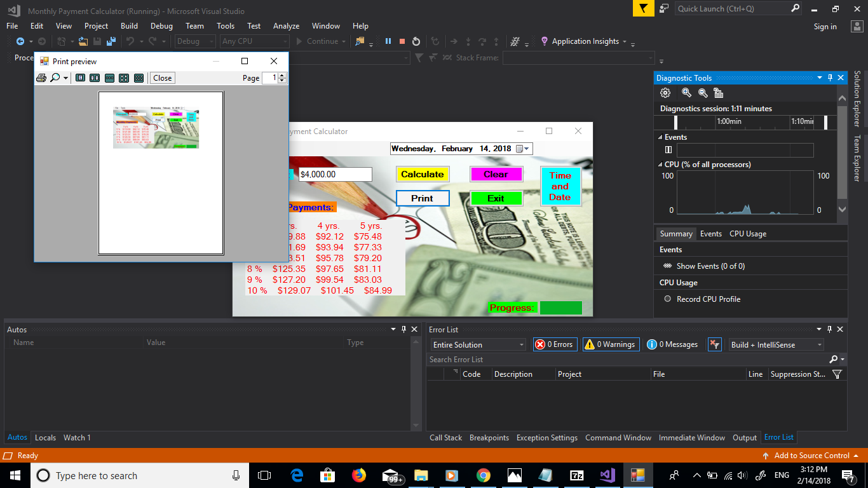This screenshot has height=488, width=868.
Task: Click the Zoom In magnifier in Diagnostic Tools
Action: coord(686,92)
